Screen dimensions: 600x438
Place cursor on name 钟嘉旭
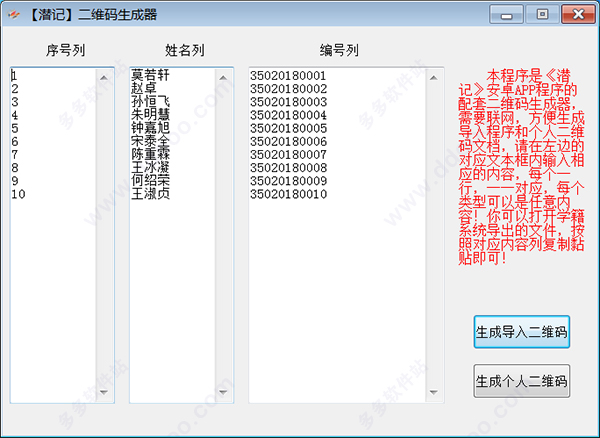150,128
